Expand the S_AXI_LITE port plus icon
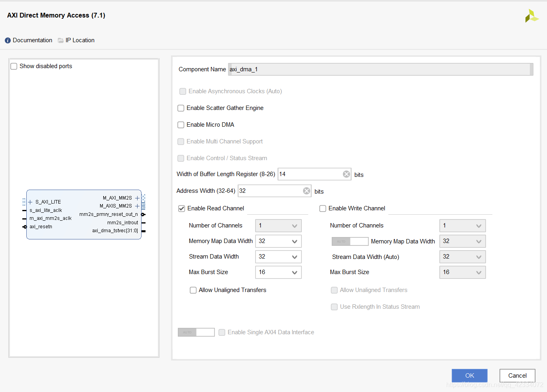Image resolution: width=547 pixels, height=392 pixels. 30,202
